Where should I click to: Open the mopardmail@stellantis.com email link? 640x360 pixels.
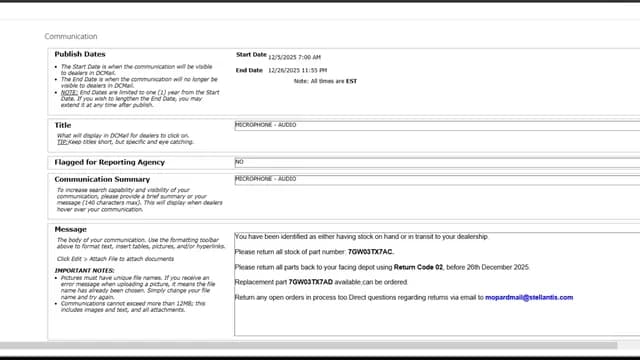coord(529,298)
